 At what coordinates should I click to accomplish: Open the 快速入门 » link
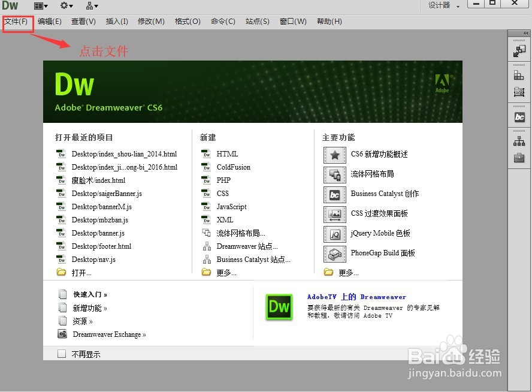[x=90, y=294]
